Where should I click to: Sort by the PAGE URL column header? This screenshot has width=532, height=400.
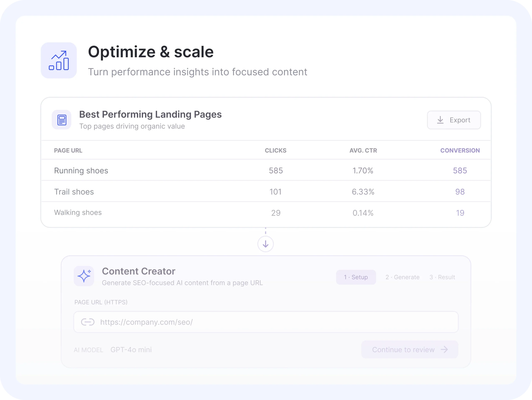coord(68,150)
